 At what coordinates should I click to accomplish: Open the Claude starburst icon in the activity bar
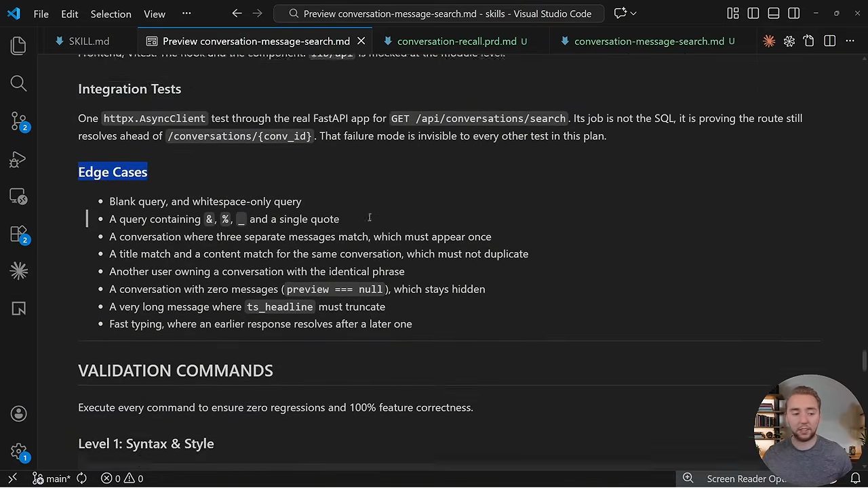tap(18, 271)
